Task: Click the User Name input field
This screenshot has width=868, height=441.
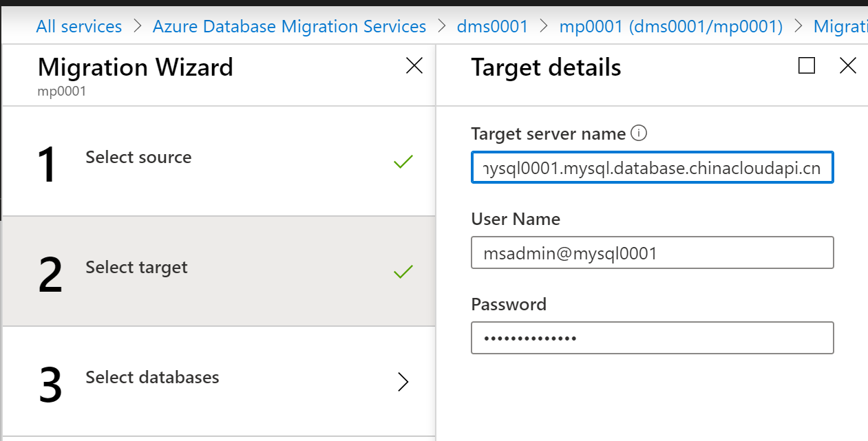Action: [652, 253]
